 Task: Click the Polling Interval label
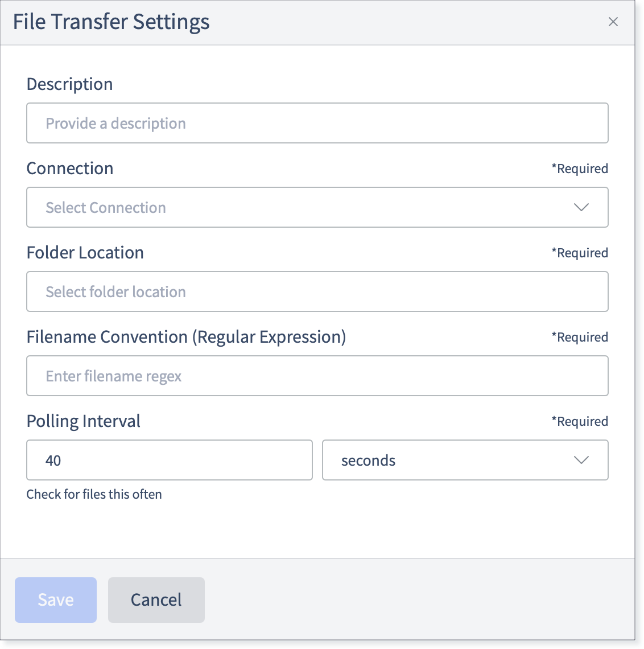tap(84, 421)
